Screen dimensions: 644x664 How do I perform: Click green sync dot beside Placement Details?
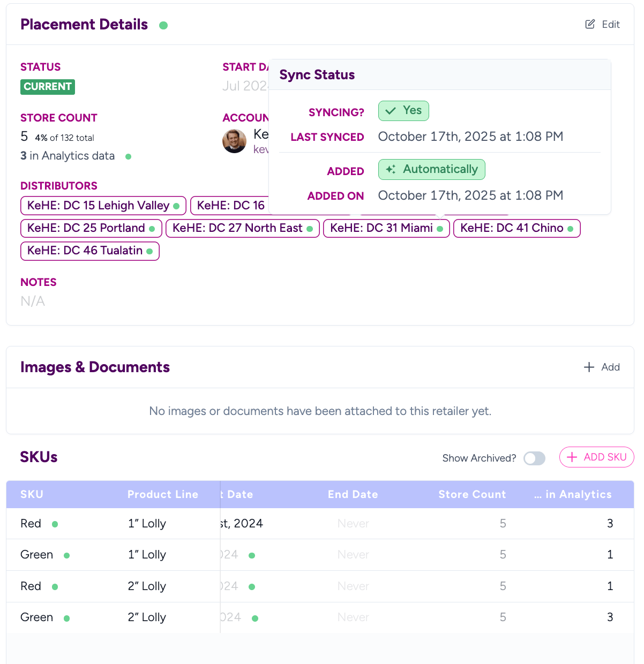click(x=163, y=25)
